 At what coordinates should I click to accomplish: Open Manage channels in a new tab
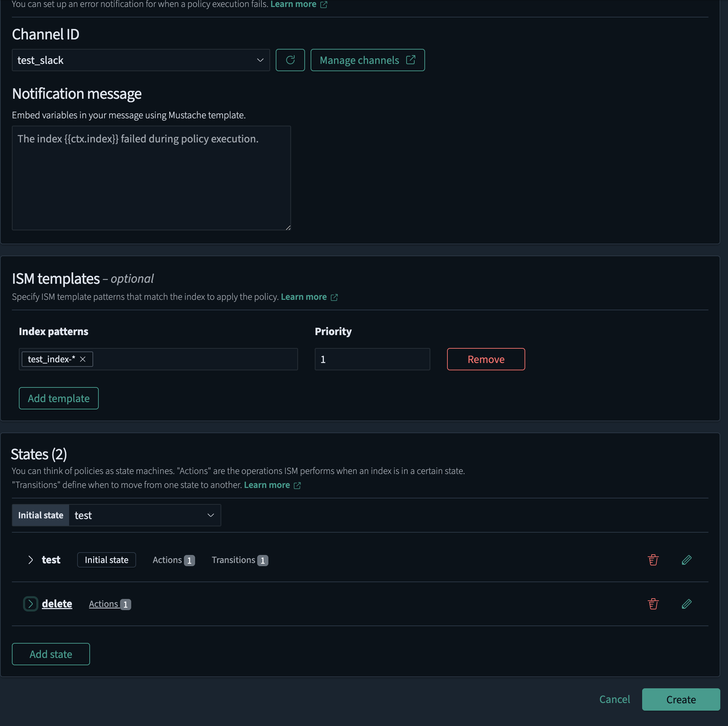(367, 60)
